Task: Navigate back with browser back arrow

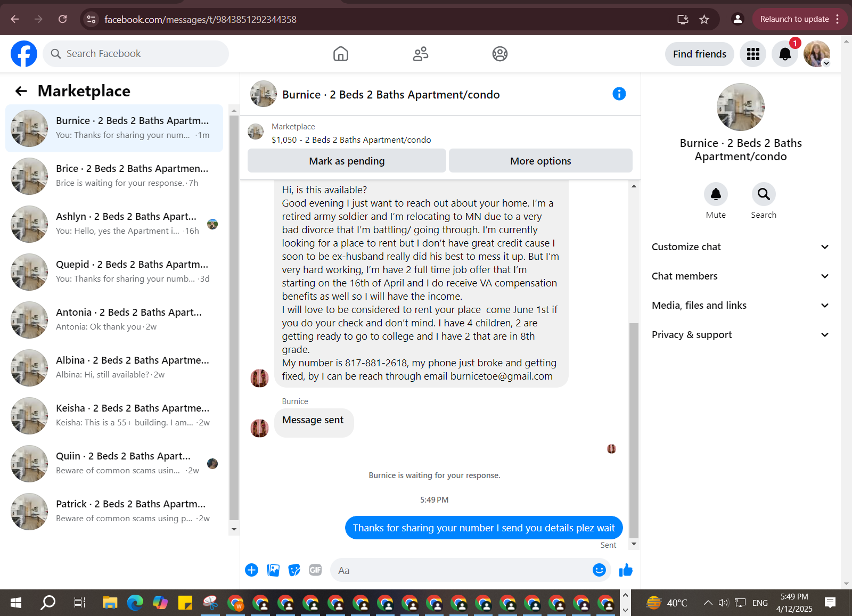Action: [15, 19]
